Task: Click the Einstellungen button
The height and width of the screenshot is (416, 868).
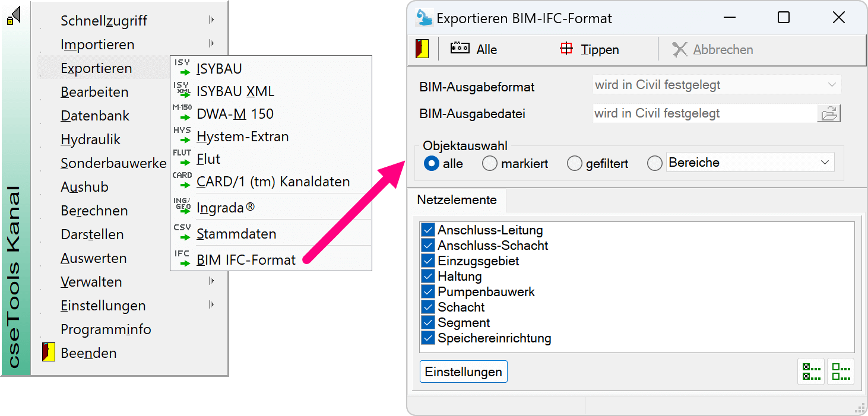Action: (463, 372)
